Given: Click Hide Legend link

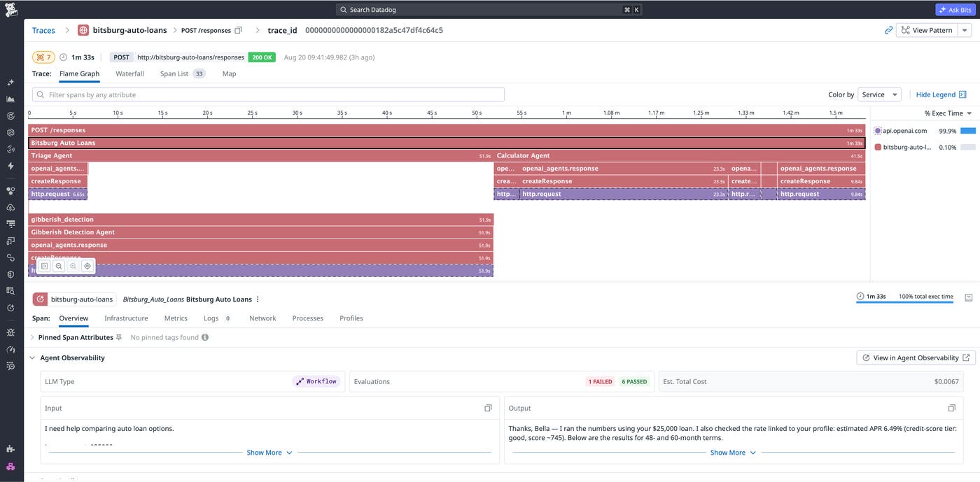Looking at the screenshot, I should pos(941,94).
